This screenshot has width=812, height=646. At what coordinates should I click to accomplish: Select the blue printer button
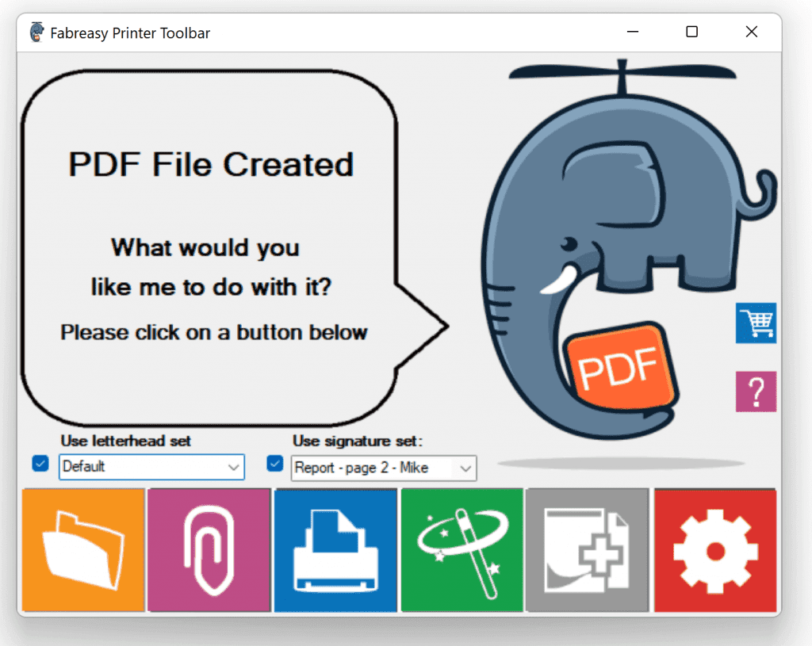[335, 550]
